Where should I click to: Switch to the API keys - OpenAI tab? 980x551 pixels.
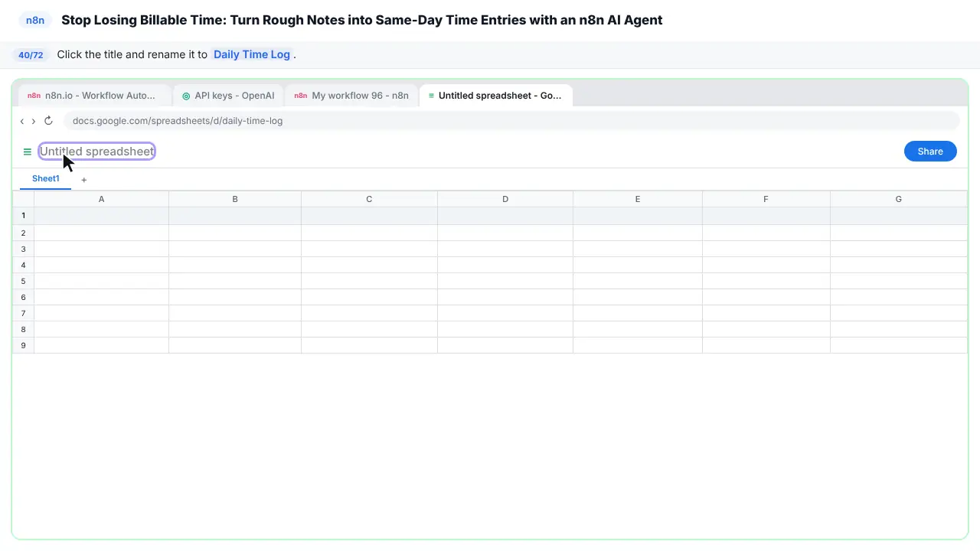pyautogui.click(x=228, y=96)
